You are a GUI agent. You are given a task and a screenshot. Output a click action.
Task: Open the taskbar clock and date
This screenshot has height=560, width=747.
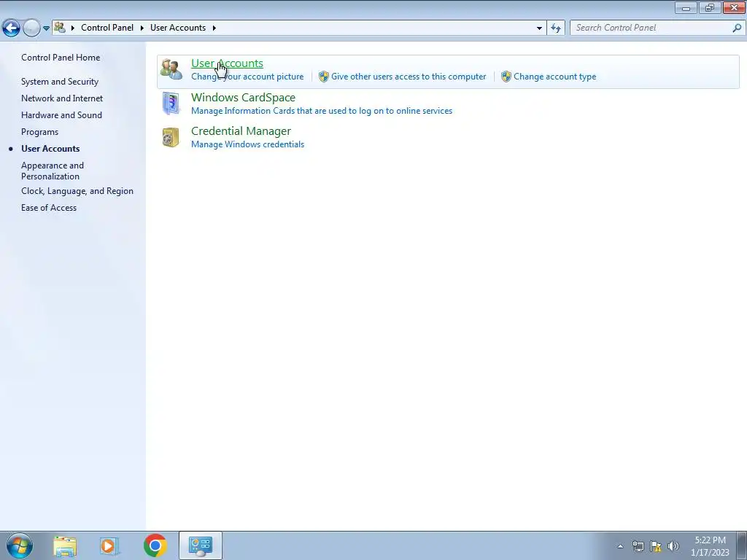click(710, 546)
